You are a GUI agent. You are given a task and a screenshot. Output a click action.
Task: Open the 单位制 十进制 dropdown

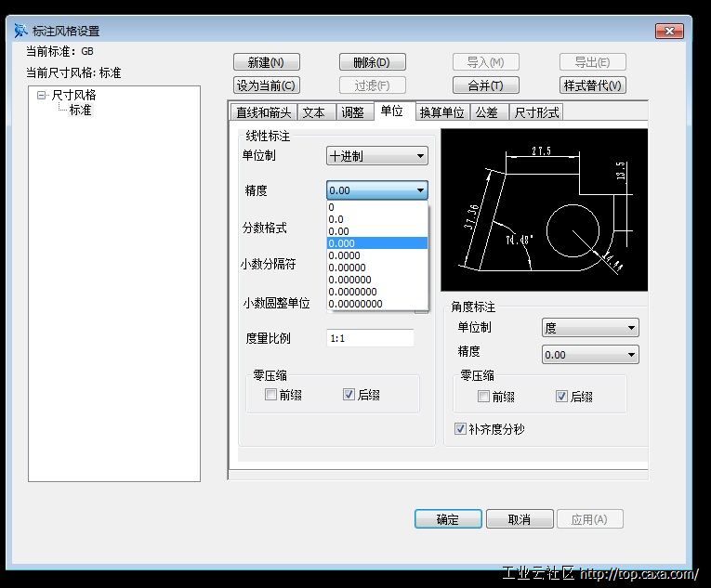tap(376, 156)
